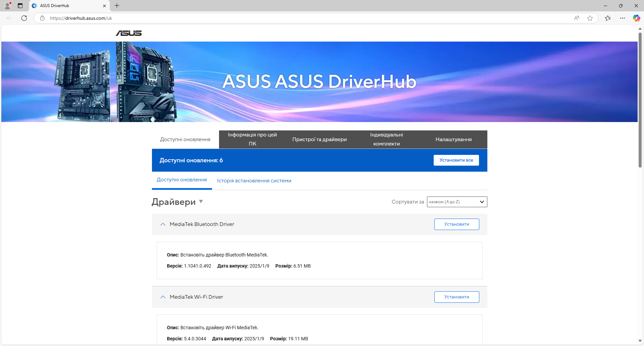Select the Доступні оновлення sub-tab
644x346 pixels.
[x=182, y=180]
